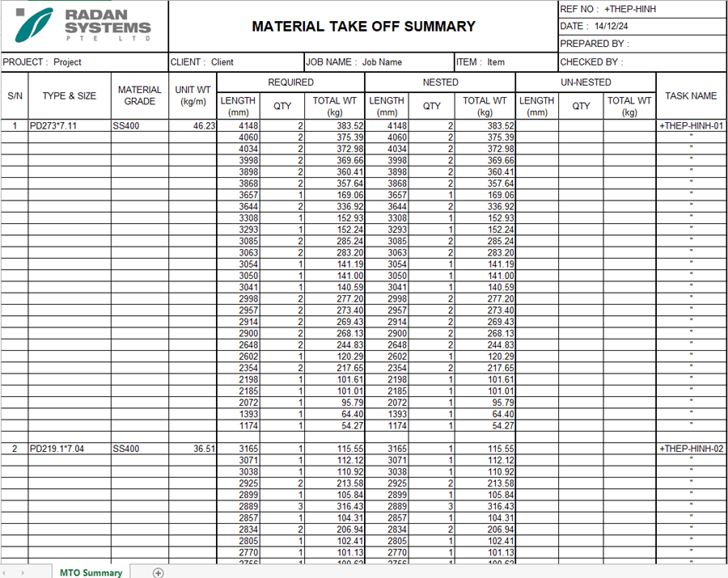Click the REQUIRED group header
The width and height of the screenshot is (728, 578).
click(x=290, y=82)
